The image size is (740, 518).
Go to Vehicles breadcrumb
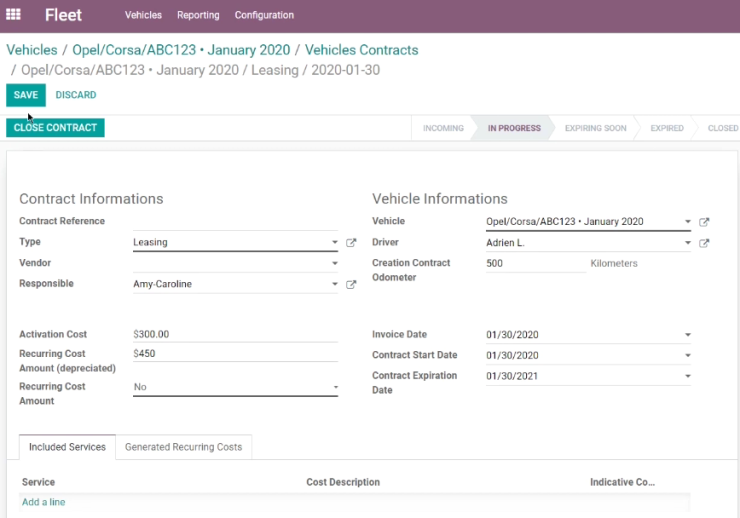coord(32,50)
